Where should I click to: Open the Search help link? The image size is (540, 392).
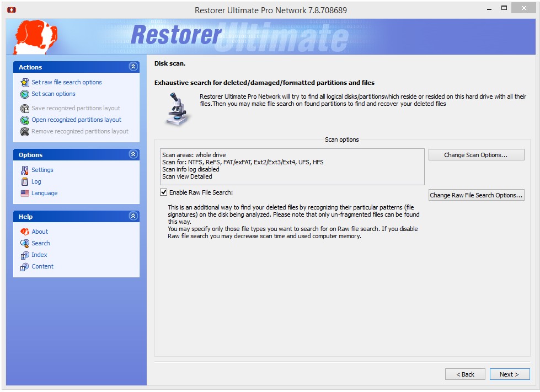pos(41,243)
